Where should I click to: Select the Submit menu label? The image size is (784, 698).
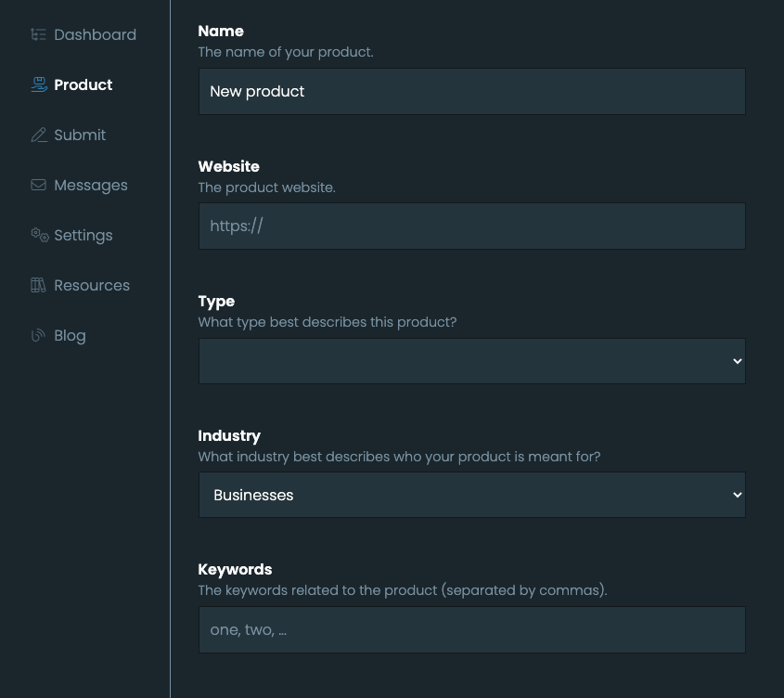(x=80, y=136)
